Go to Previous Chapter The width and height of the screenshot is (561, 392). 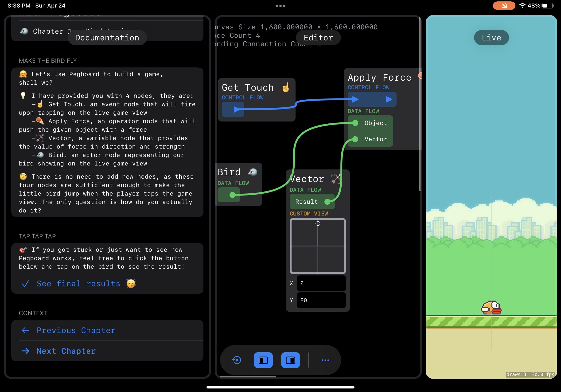tap(76, 330)
